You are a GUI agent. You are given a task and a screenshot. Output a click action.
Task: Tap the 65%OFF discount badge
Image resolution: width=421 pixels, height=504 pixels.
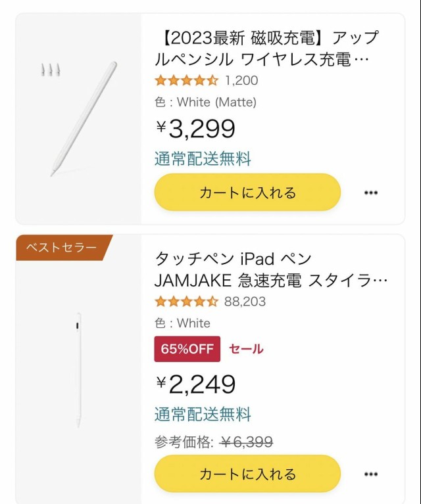point(187,349)
